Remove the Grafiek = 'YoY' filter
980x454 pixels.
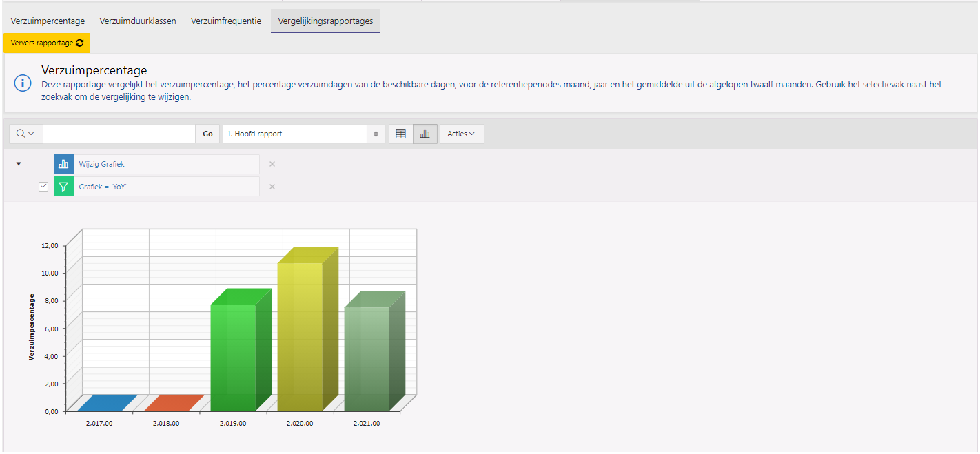[x=272, y=187]
